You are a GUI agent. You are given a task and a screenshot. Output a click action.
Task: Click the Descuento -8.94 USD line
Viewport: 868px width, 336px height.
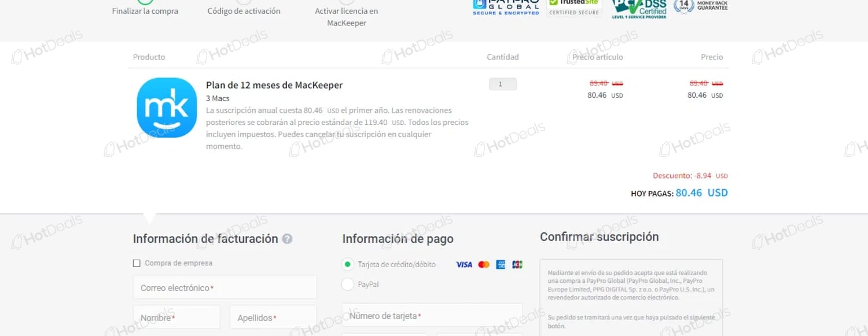coord(690,176)
